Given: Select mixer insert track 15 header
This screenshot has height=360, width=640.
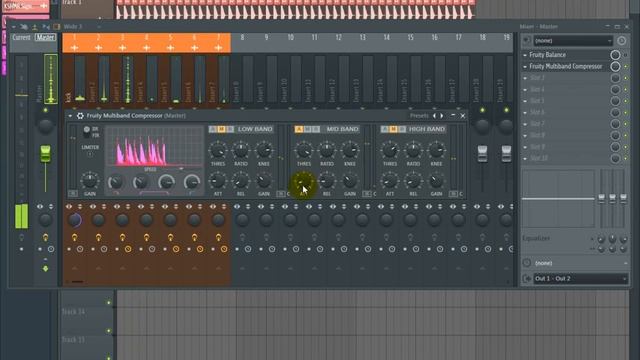Looking at the screenshot, I should (411, 42).
